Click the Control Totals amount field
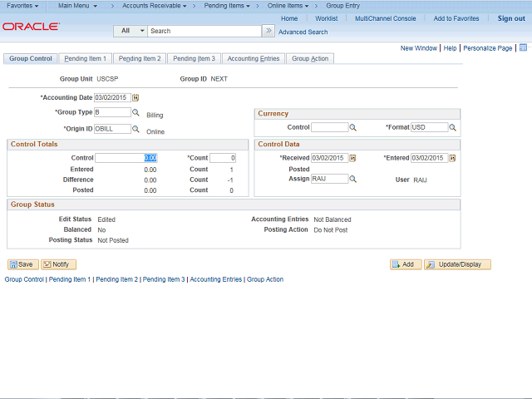This screenshot has width=532, height=399. coord(126,158)
